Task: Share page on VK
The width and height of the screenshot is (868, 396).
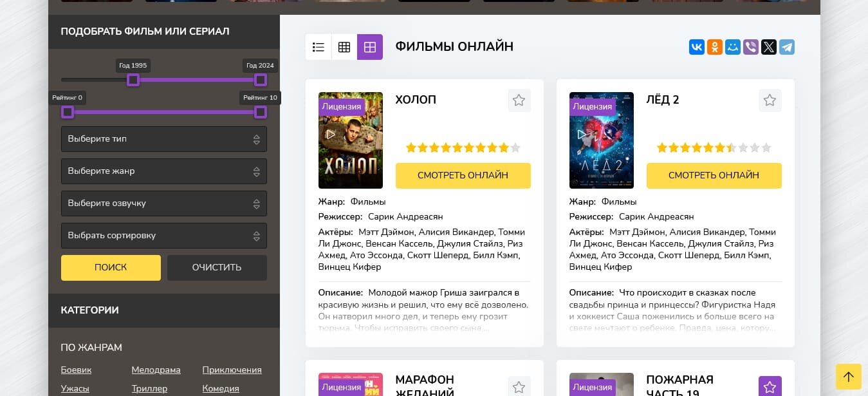Action: click(697, 47)
